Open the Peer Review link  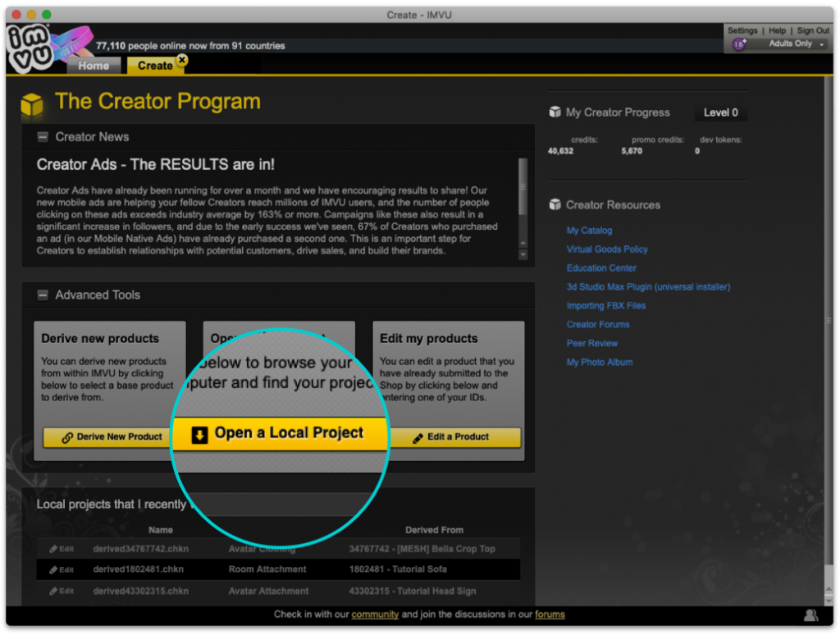592,343
